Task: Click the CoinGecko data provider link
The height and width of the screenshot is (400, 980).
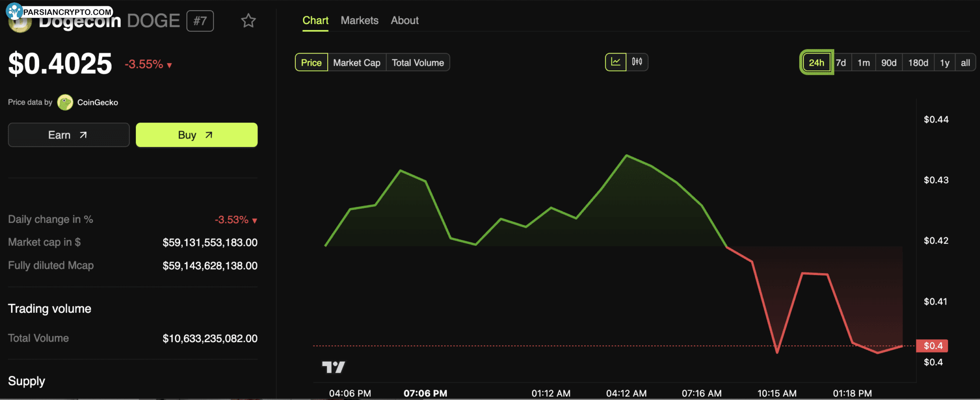Action: tap(98, 102)
